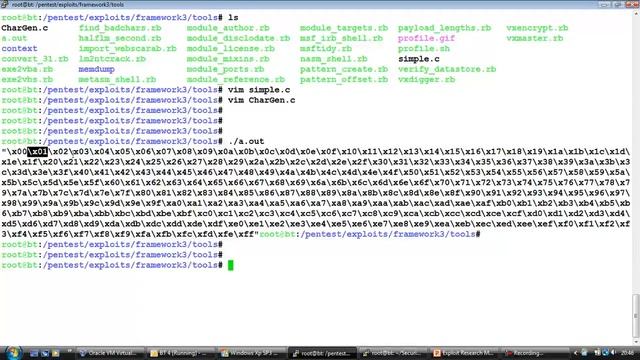Click module_ports.rb file name
The height and width of the screenshot is (360, 640).
click(x=225, y=69)
